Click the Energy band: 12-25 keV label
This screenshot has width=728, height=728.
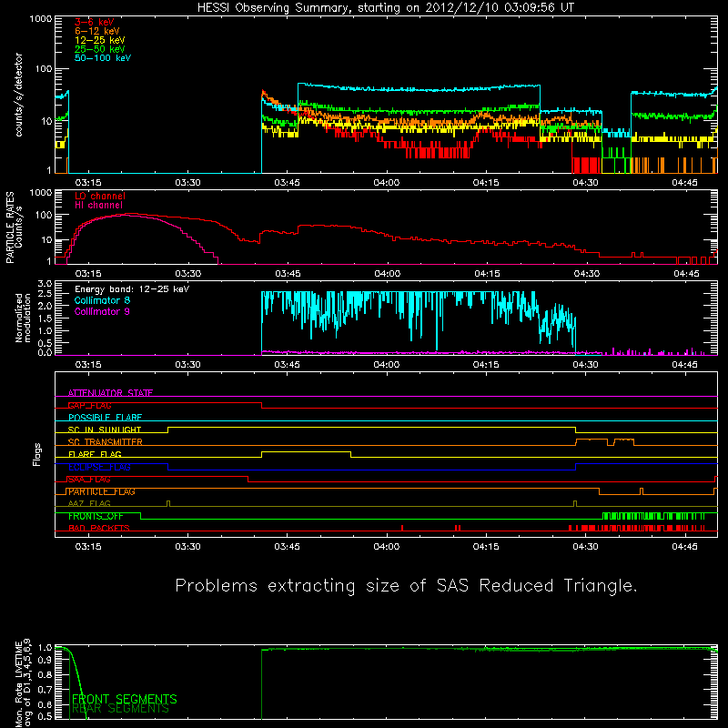[x=132, y=289]
